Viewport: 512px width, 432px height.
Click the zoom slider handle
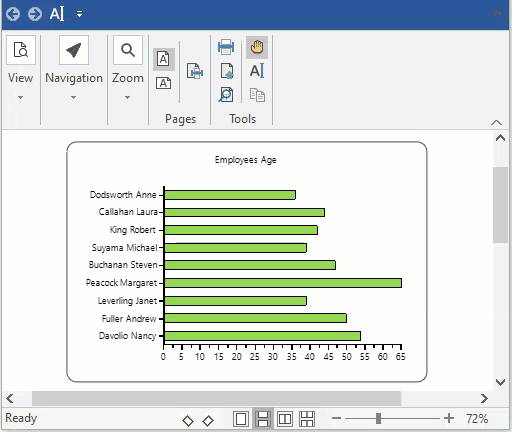pos(378,418)
